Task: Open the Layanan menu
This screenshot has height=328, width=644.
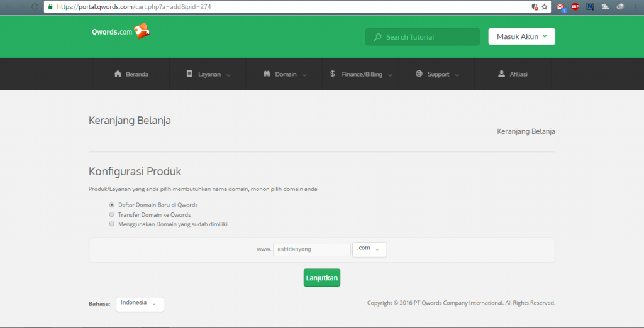Action: 208,74
